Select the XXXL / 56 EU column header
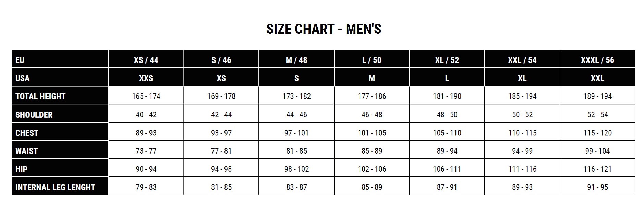The image size is (644, 202). pyautogui.click(x=597, y=60)
